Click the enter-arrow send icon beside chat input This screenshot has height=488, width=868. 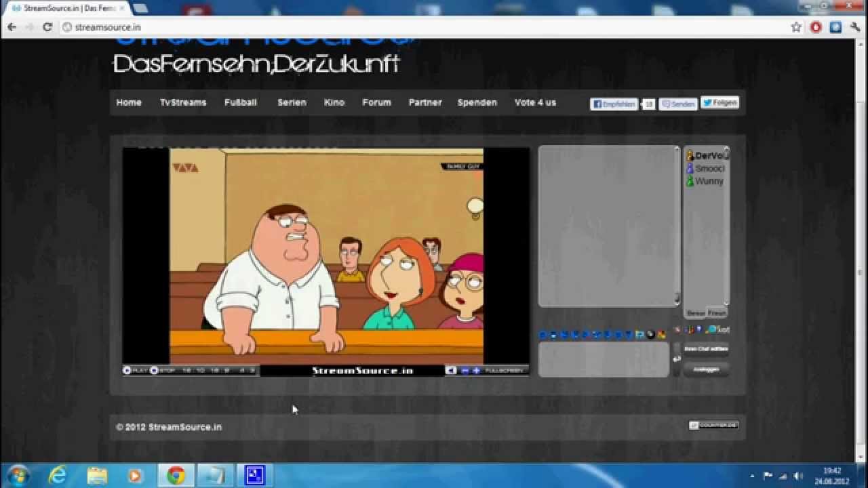[676, 359]
